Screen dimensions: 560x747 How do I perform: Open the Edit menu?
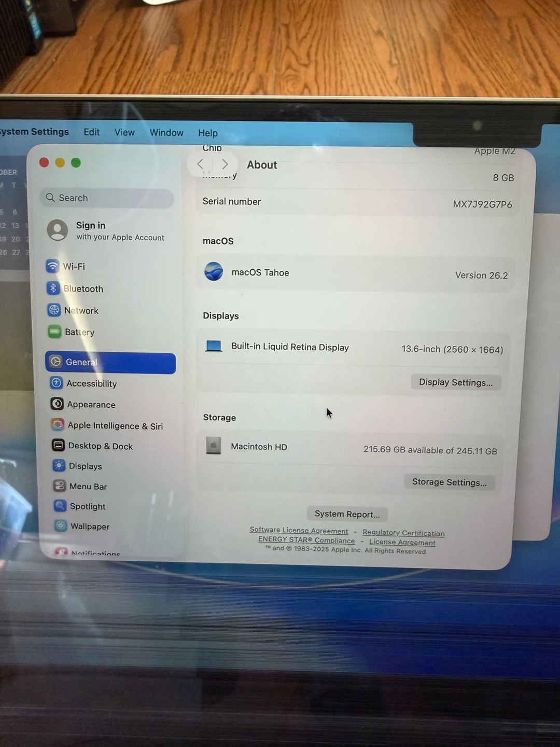(x=92, y=132)
